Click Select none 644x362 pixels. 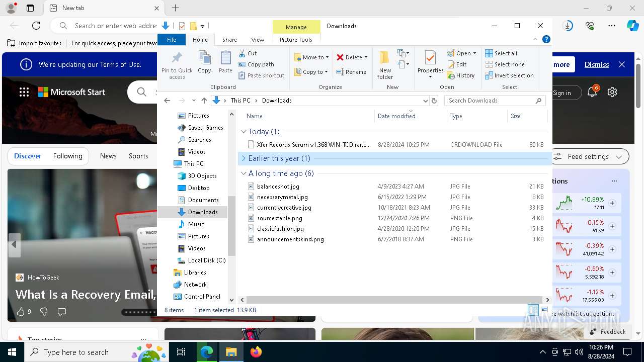(505, 64)
